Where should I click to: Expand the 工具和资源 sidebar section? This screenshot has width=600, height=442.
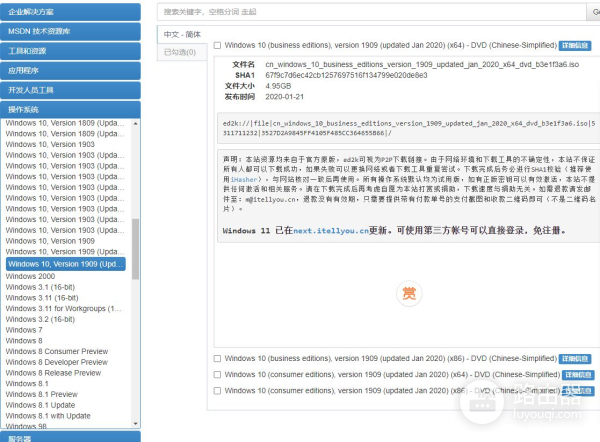(70, 51)
